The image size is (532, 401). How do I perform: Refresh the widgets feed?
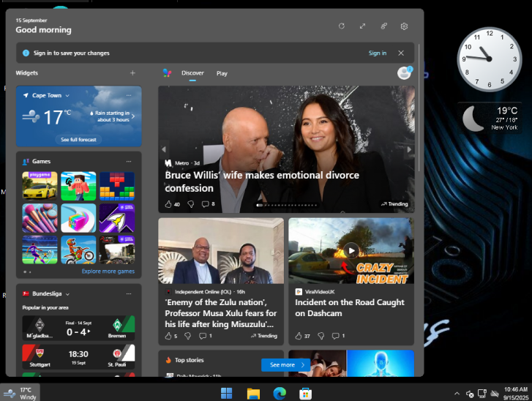[x=341, y=26]
